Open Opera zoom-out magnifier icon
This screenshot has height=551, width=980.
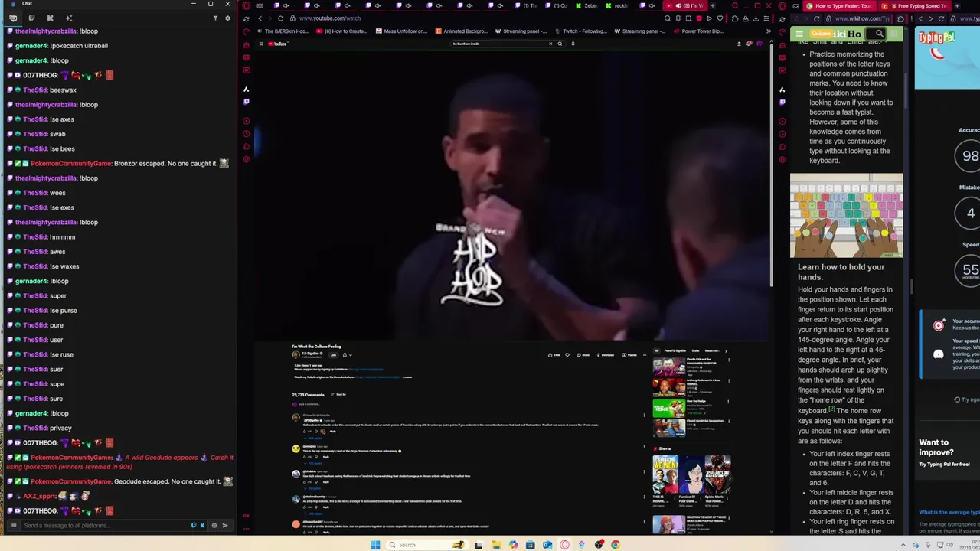tap(668, 18)
